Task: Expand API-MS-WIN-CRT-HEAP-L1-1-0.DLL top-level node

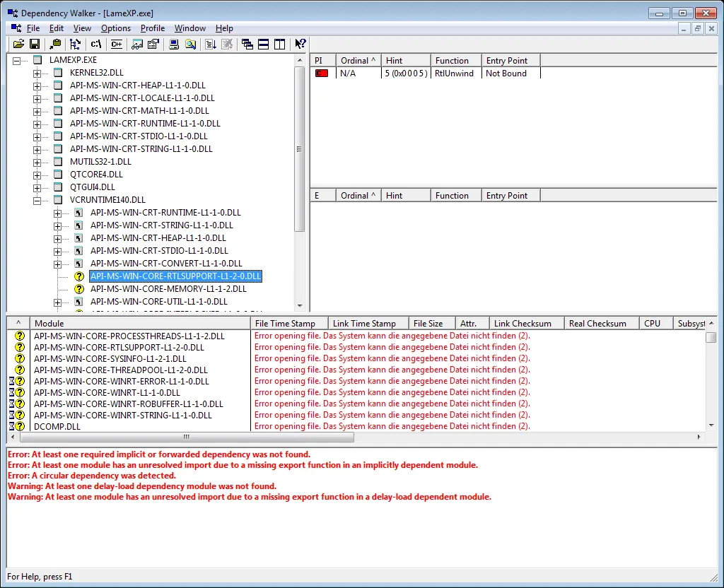Action: (x=37, y=86)
